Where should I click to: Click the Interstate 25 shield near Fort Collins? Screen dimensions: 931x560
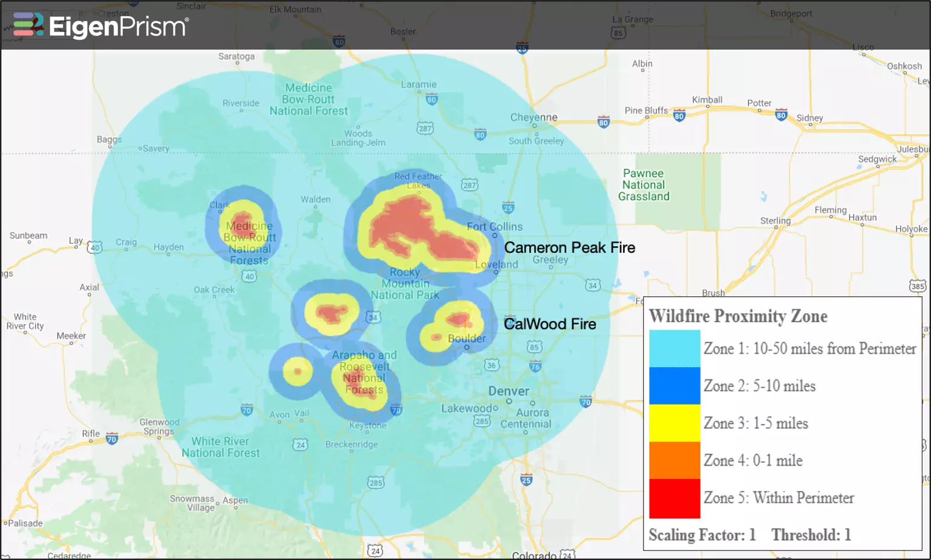(508, 207)
